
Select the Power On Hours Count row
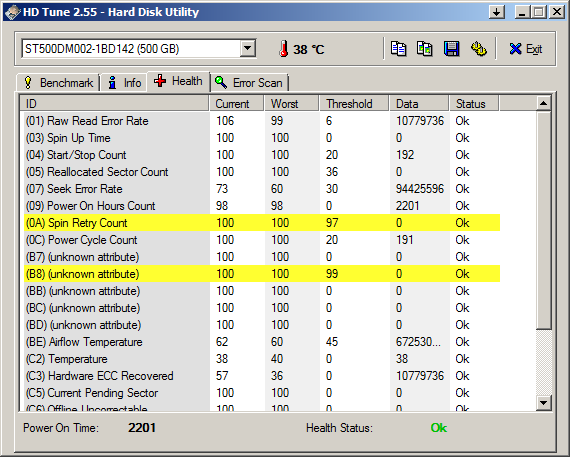[262, 206]
